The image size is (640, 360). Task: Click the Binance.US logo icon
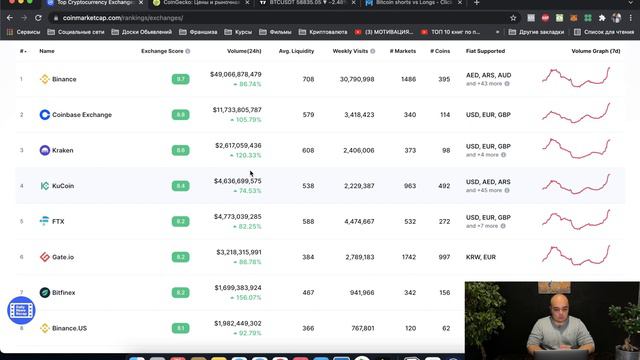coord(44,328)
